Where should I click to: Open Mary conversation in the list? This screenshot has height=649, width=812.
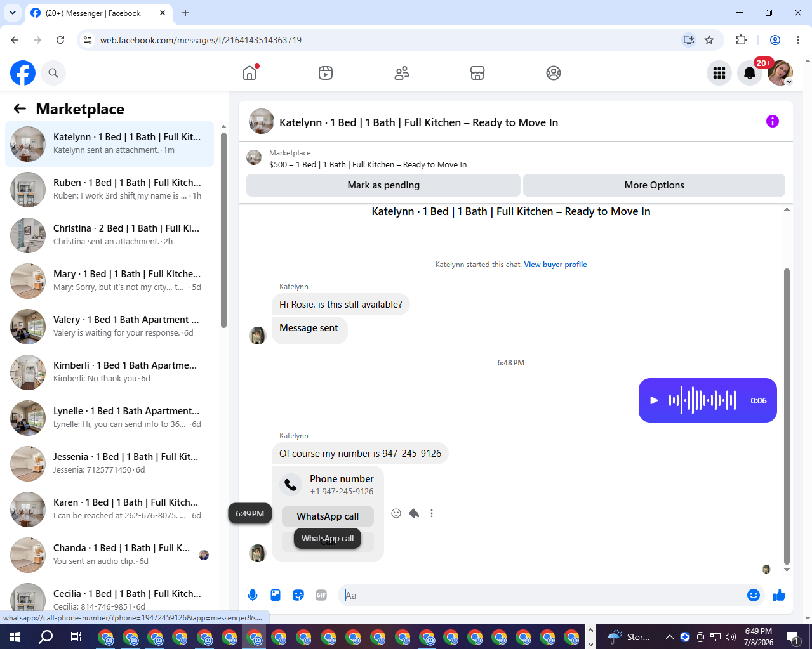pyautogui.click(x=109, y=281)
